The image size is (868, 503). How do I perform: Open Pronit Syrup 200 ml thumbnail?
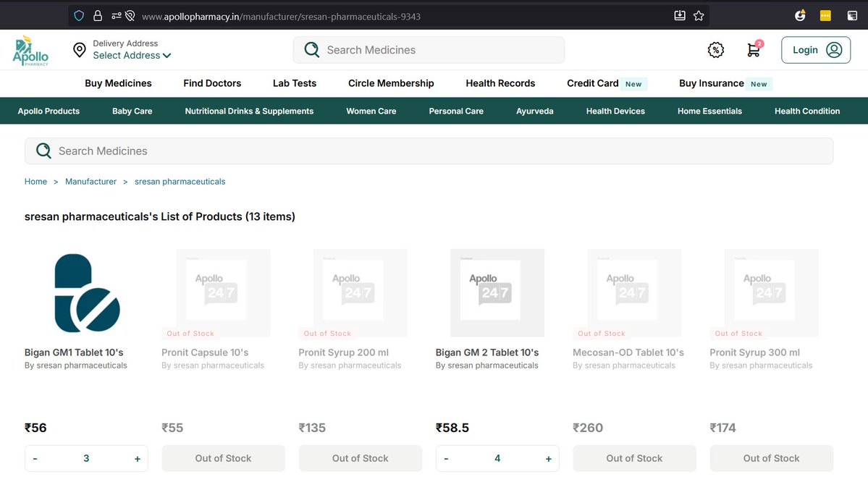point(360,292)
